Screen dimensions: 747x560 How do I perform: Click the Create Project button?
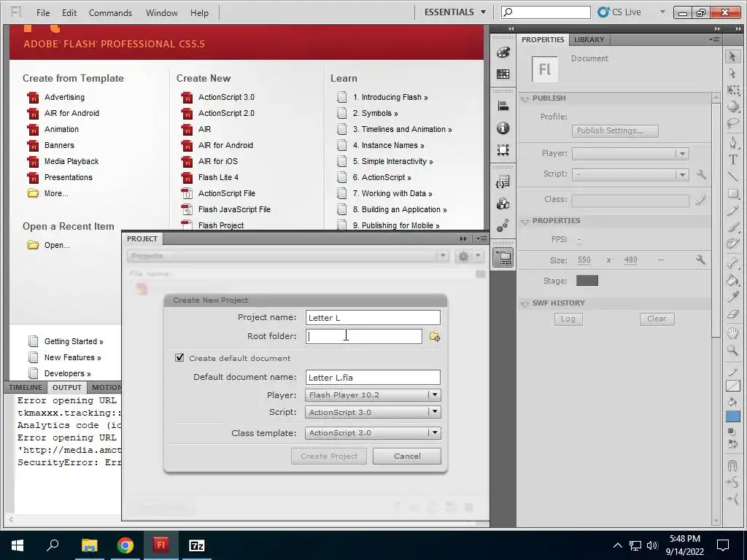point(329,456)
